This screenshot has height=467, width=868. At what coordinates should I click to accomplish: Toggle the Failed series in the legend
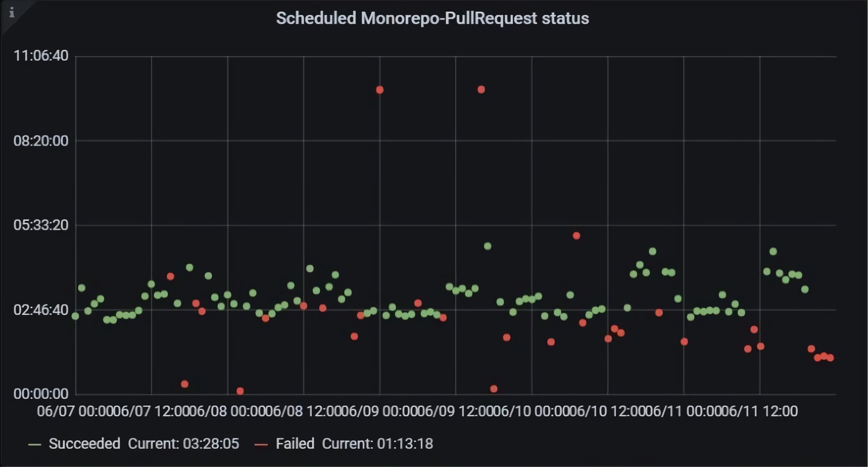pyautogui.click(x=295, y=444)
